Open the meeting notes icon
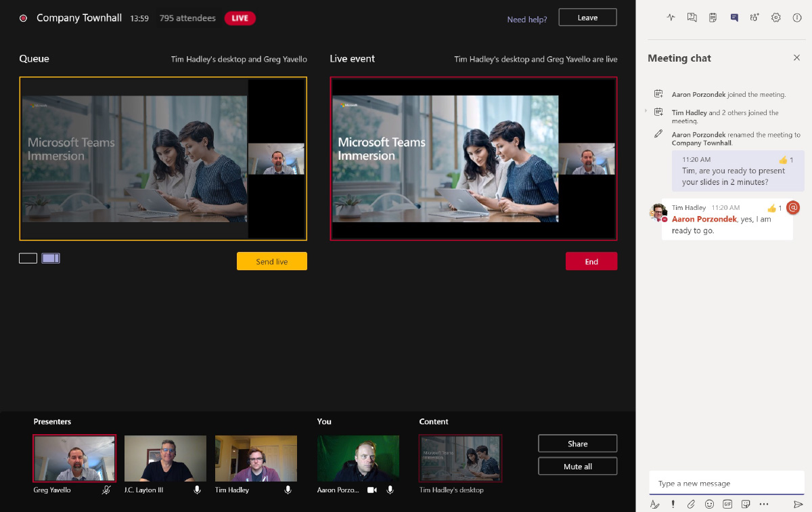The height and width of the screenshot is (512, 812). (713, 18)
